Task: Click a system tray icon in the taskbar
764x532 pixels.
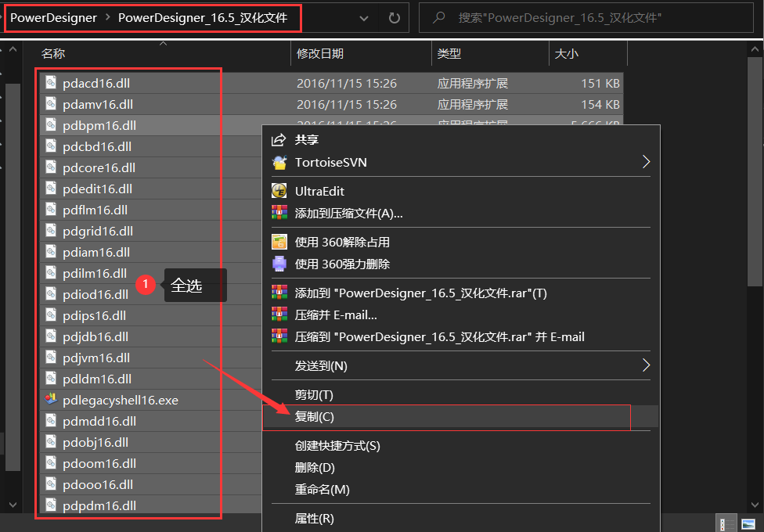Action: click(726, 523)
